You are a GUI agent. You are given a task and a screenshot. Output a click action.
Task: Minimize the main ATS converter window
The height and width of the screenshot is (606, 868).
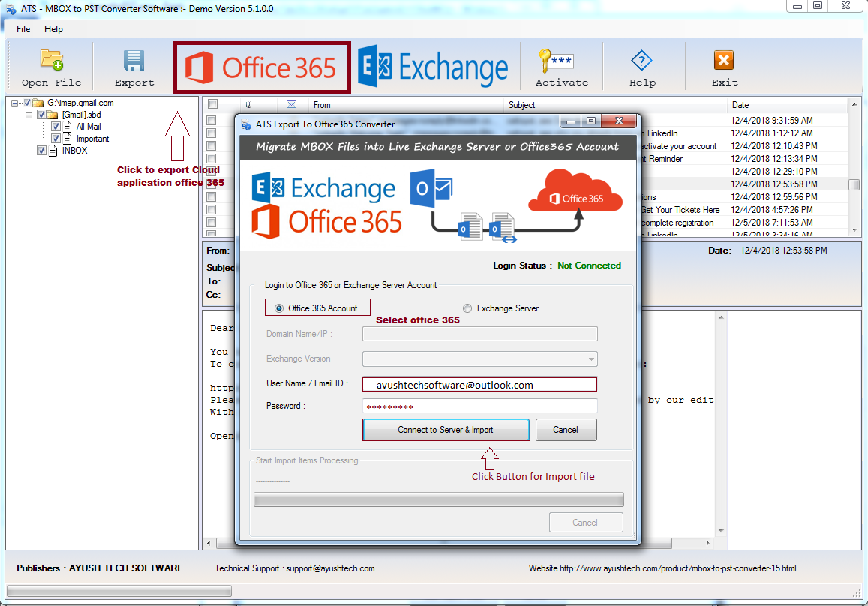(x=797, y=6)
